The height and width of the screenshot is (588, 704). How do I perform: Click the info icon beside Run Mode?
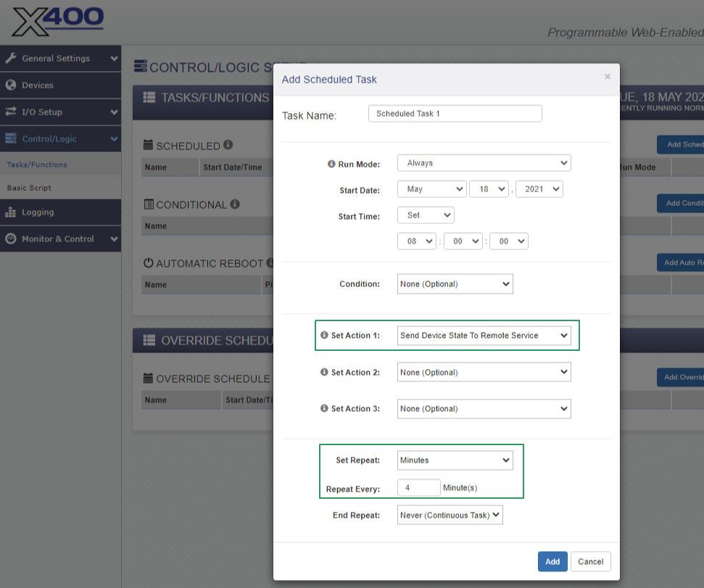point(331,164)
